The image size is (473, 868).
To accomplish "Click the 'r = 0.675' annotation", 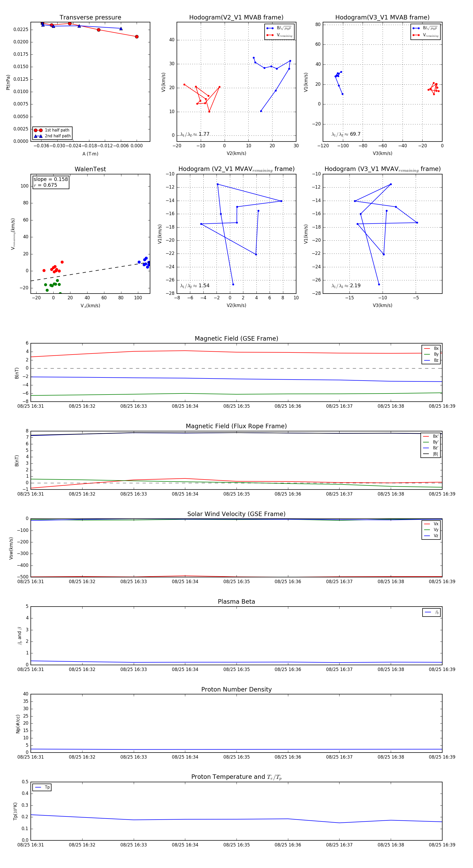I will click(x=45, y=185).
